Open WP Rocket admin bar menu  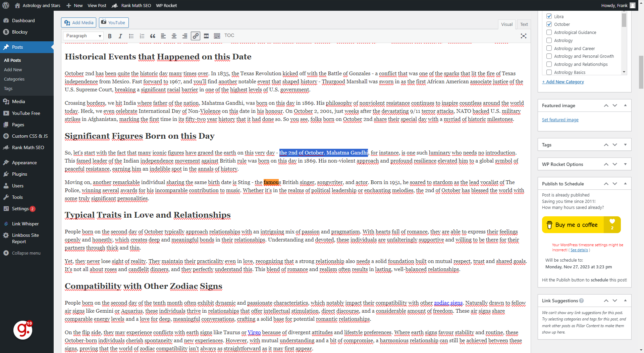coord(166,5)
